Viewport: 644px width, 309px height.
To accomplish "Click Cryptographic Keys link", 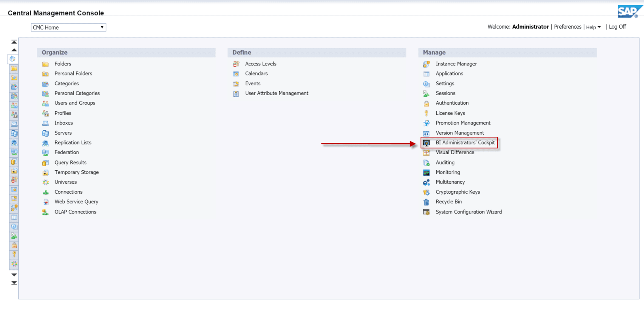I will [458, 192].
